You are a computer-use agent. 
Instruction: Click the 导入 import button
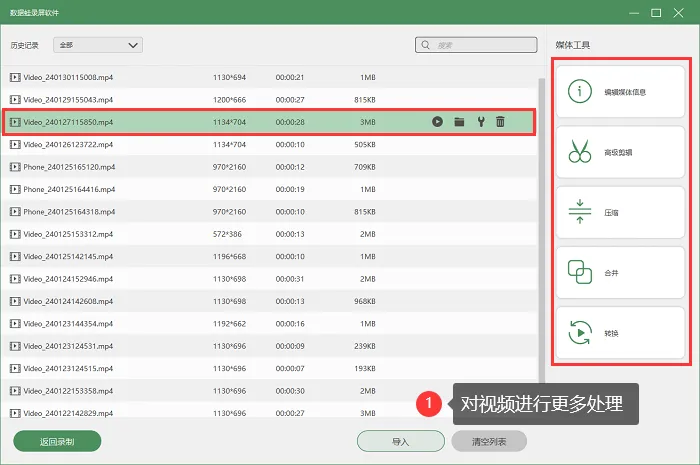[400, 441]
